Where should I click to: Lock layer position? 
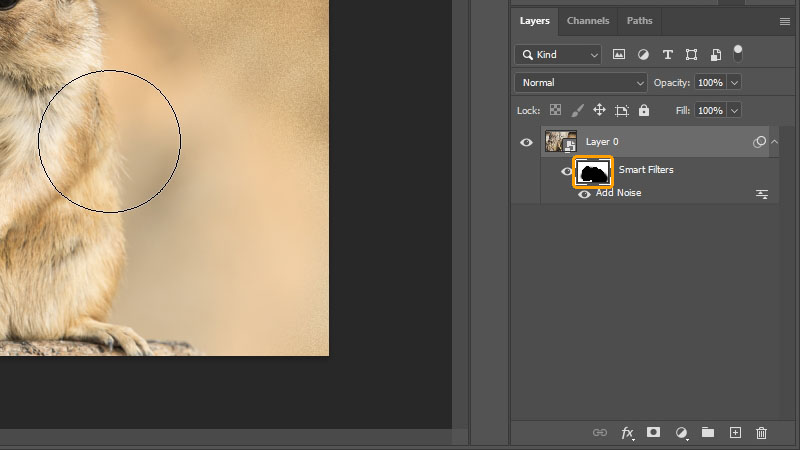599,110
